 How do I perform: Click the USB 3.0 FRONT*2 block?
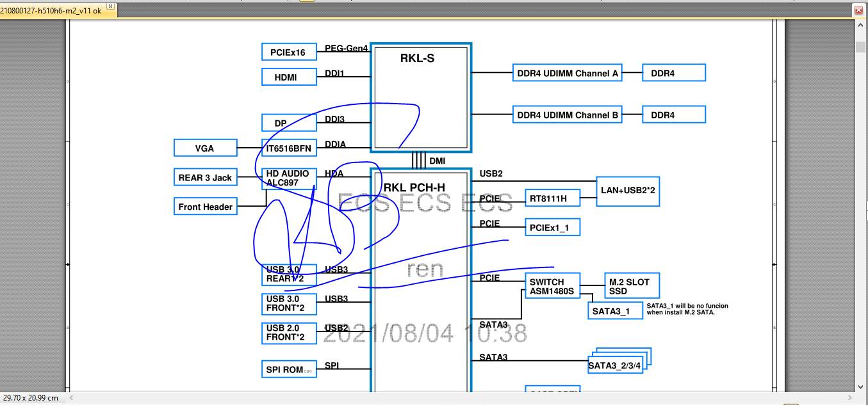pos(289,303)
